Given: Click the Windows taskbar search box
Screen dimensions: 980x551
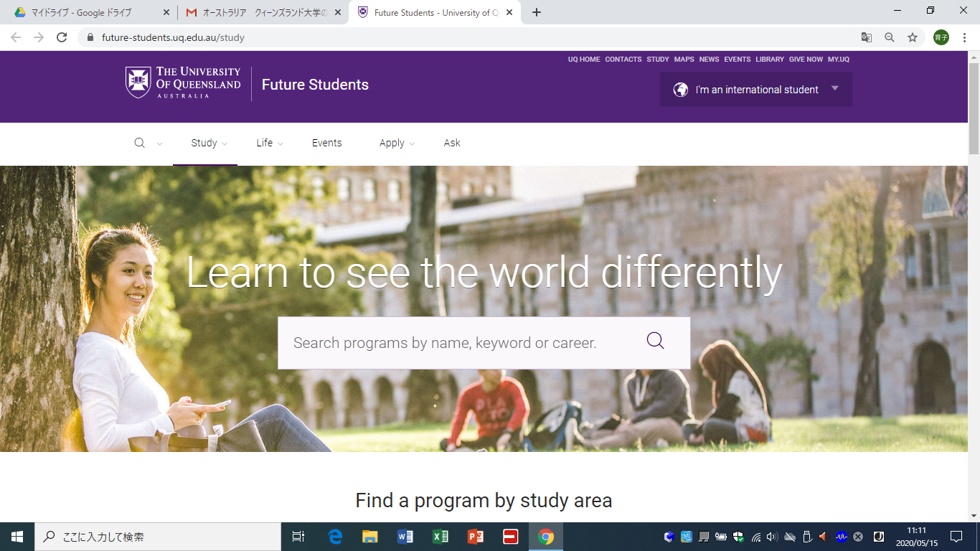Looking at the screenshot, I should 158,537.
